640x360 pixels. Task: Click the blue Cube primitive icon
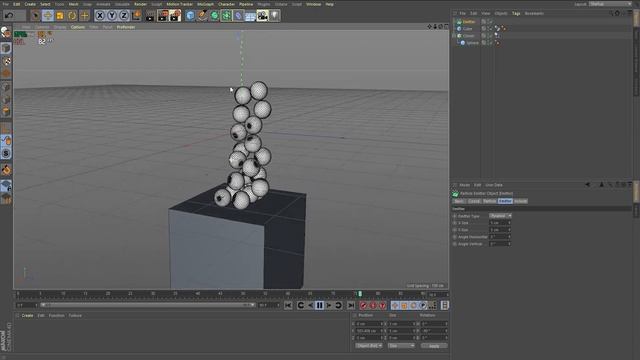[x=190, y=16]
